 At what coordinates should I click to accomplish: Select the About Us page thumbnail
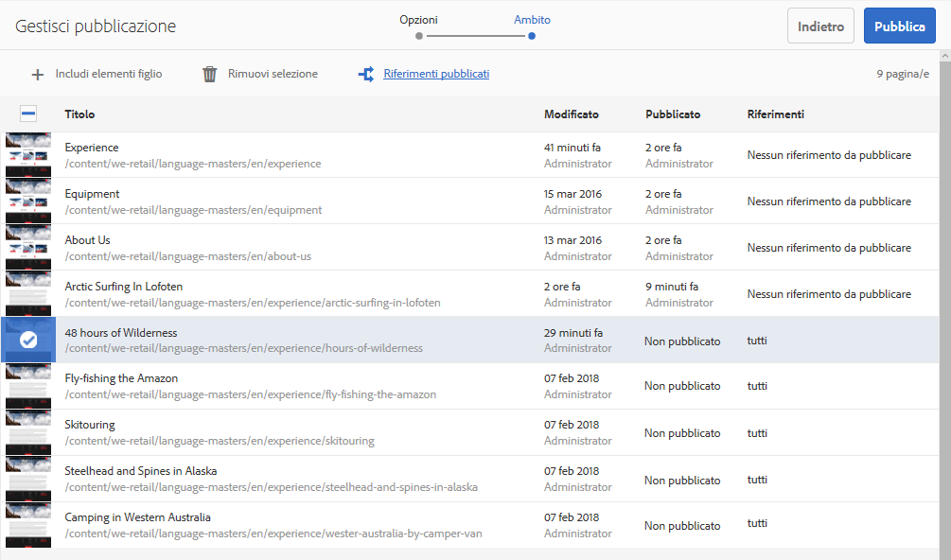click(28, 248)
